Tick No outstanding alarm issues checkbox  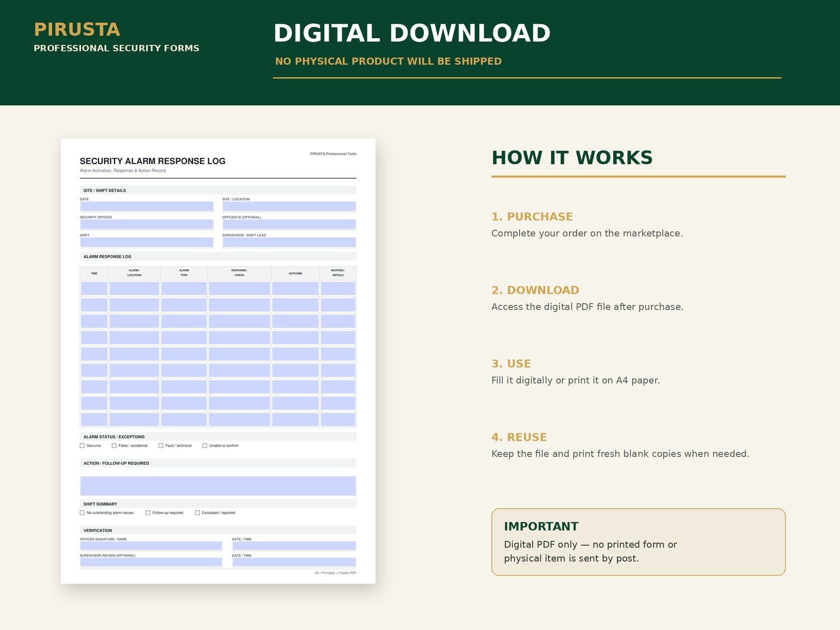point(82,513)
